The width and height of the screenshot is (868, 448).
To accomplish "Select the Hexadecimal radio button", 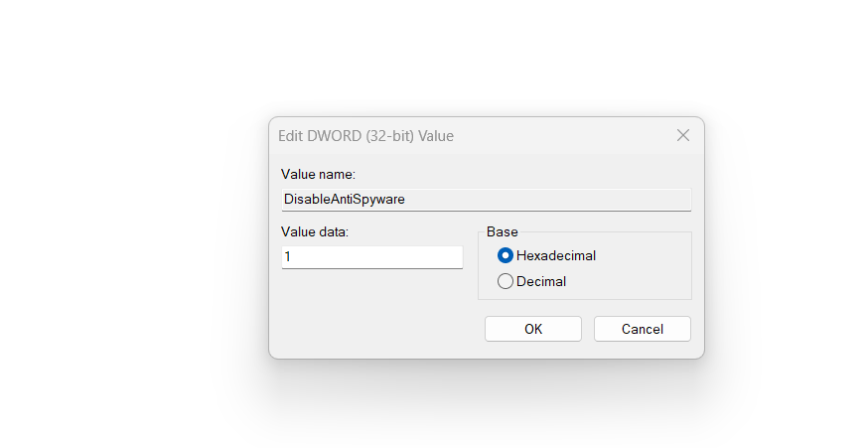I will click(506, 255).
